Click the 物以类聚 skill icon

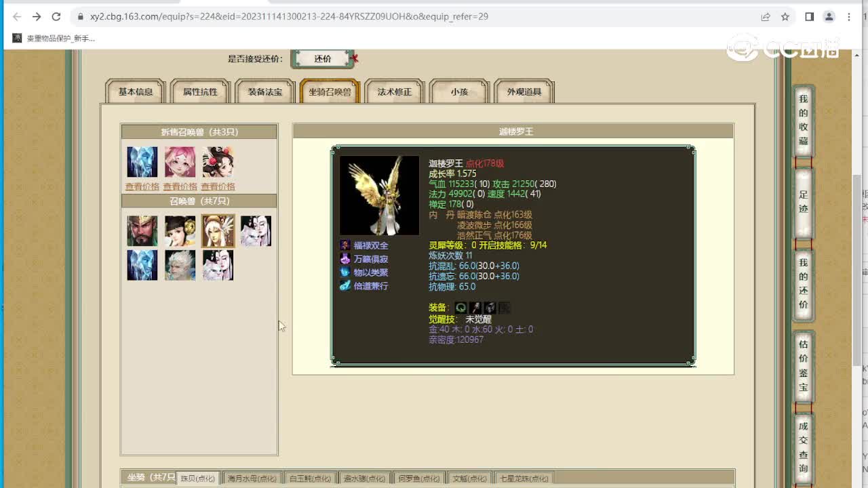(345, 272)
